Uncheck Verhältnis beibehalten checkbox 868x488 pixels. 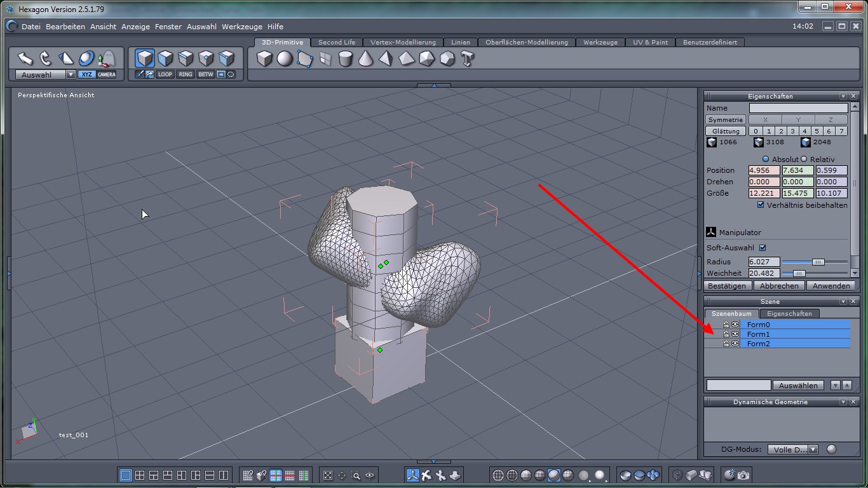point(761,205)
